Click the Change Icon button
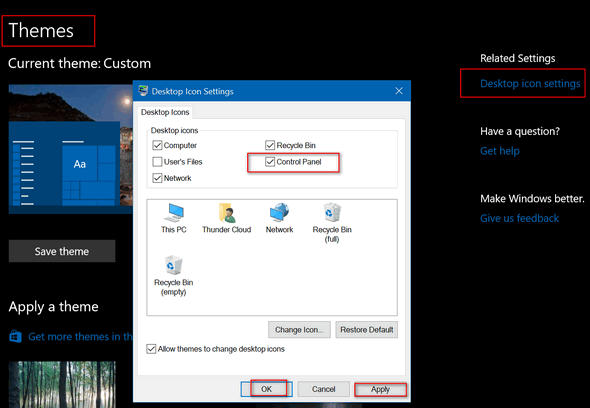Screen dimensions: 590x408 click(x=299, y=330)
